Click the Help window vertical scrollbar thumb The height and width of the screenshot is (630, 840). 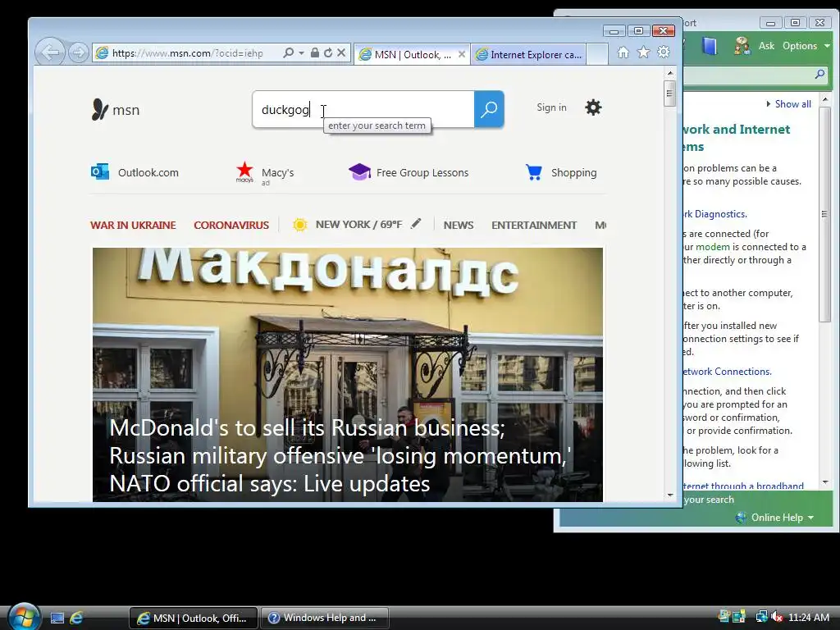pyautogui.click(x=825, y=214)
